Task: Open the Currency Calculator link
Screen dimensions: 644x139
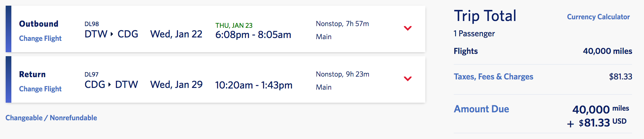Action: point(598,17)
